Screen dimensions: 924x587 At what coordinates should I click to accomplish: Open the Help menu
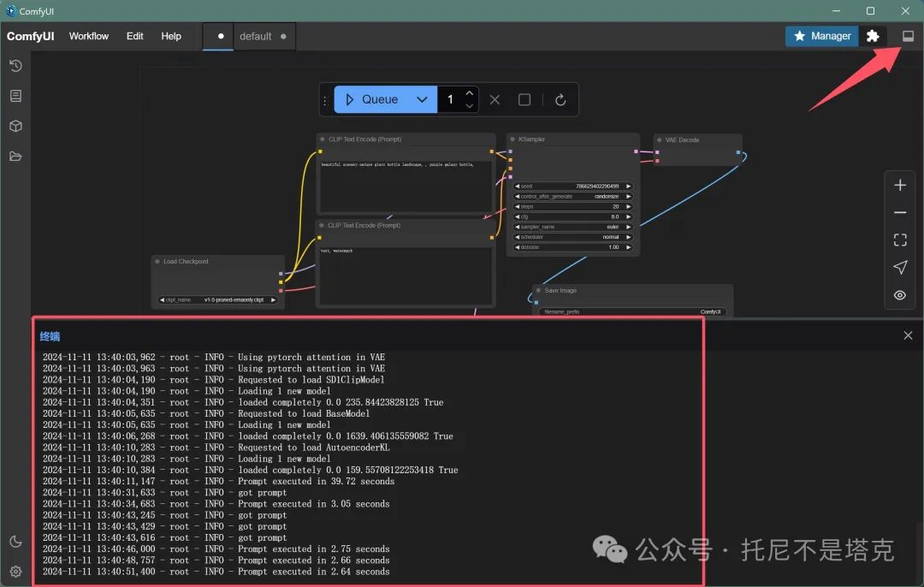[x=171, y=36]
